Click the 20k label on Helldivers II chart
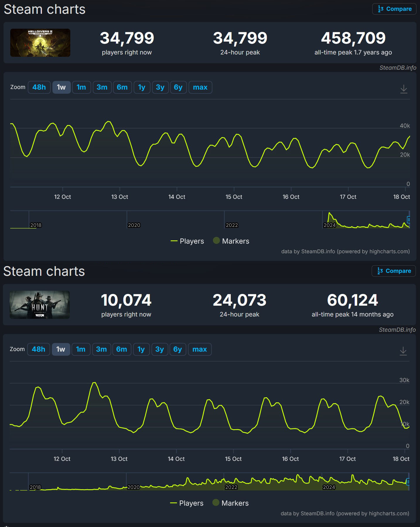Image resolution: width=420 pixels, height=527 pixels. coord(405,155)
